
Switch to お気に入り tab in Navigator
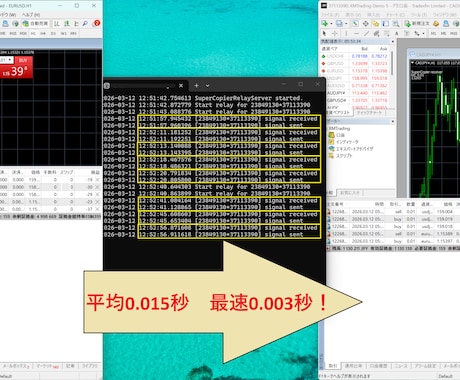pyautogui.click(x=350, y=193)
